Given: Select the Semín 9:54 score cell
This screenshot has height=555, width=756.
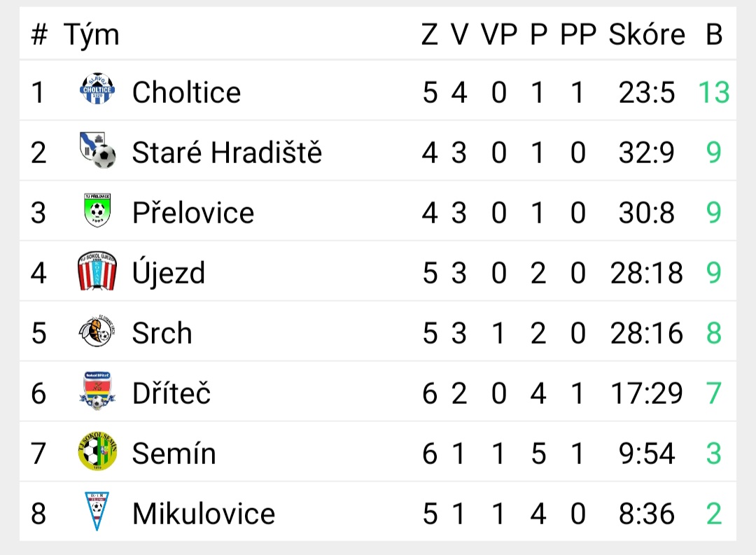Looking at the screenshot, I should click(647, 454).
